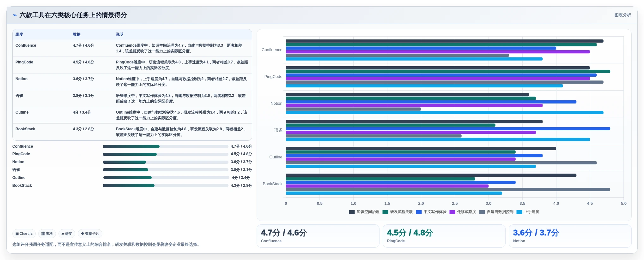Toggle the 中文写作体验 legend entry
This screenshot has height=260, width=644.
click(431, 212)
